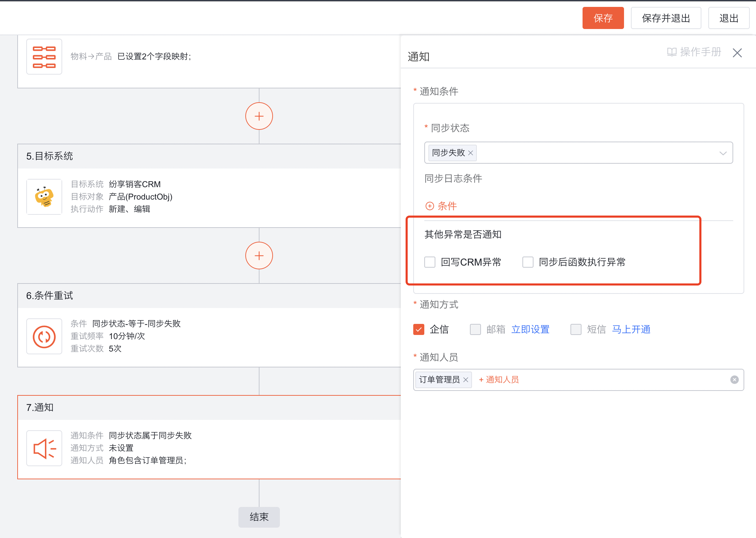Open the 同步状态 dropdown
The width and height of the screenshot is (756, 538).
[723, 153]
